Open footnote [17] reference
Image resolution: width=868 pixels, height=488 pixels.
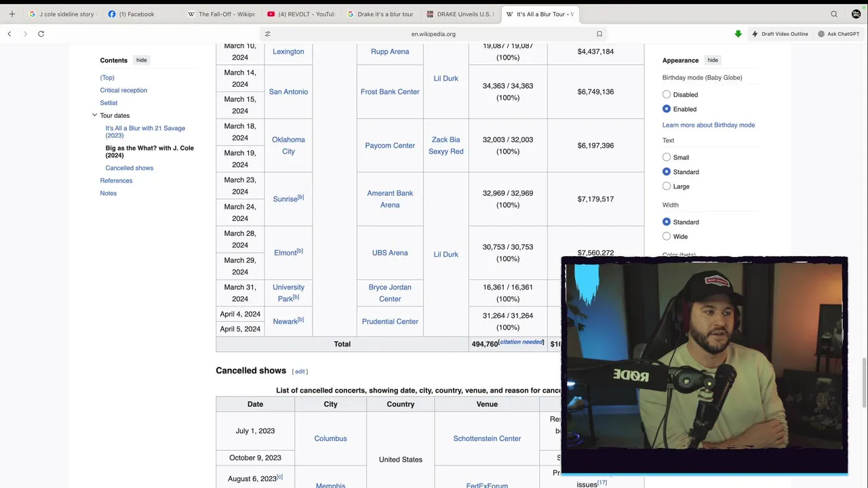(x=601, y=483)
